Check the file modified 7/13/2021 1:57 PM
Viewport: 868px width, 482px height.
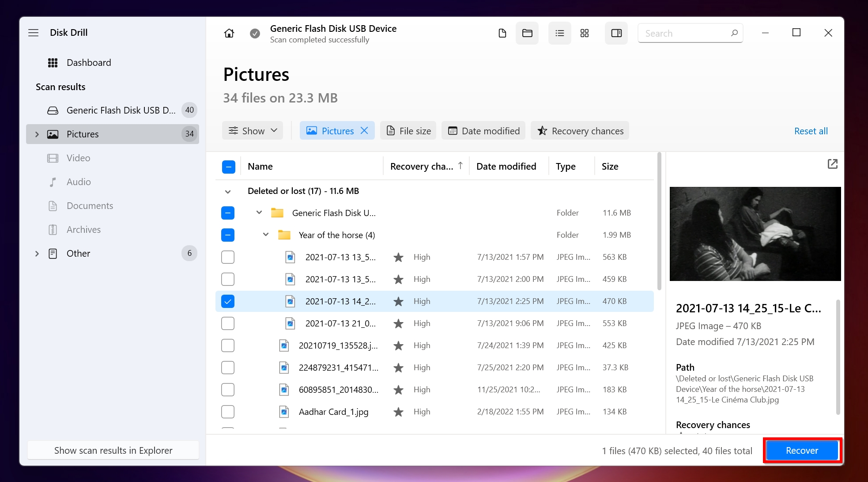[x=228, y=257]
